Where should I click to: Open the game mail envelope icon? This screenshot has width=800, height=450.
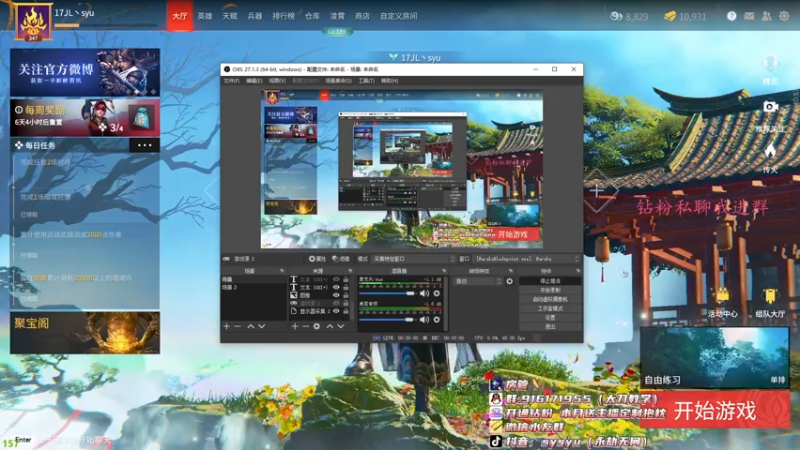[749, 16]
